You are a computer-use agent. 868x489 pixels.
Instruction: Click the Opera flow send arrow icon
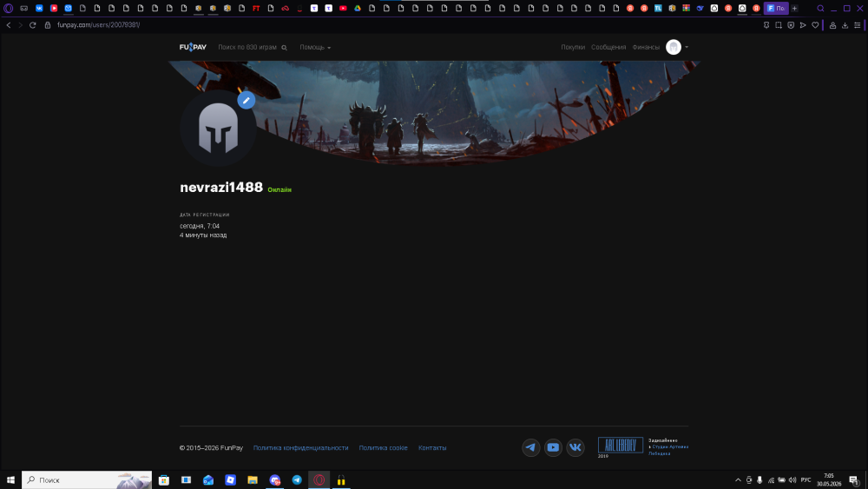pos(803,25)
